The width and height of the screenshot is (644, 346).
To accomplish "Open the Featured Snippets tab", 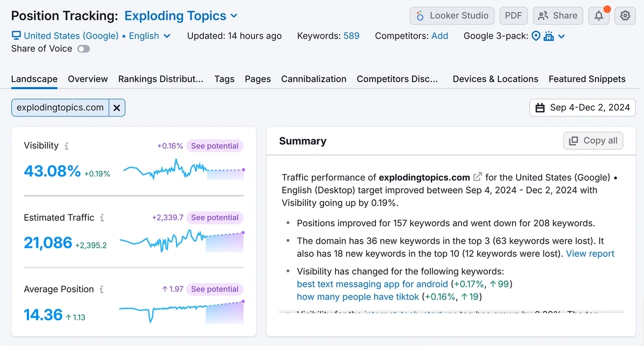I will click(587, 79).
